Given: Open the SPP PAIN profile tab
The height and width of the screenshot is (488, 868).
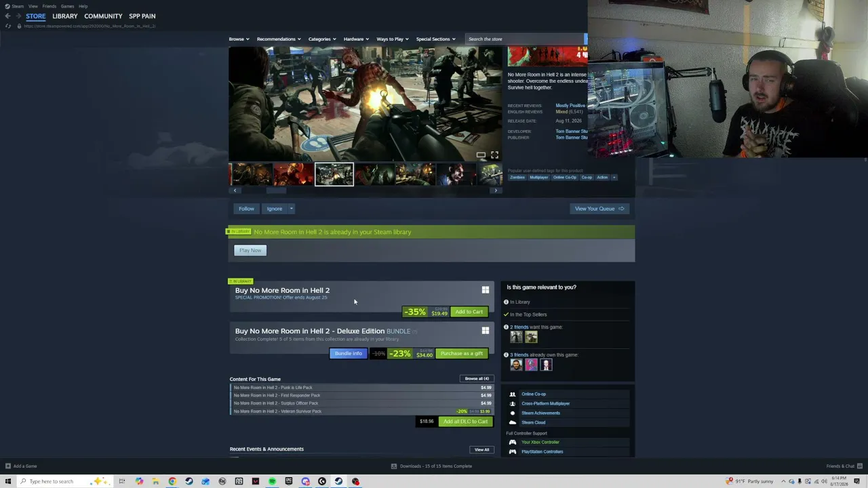Looking at the screenshot, I should coord(142,16).
